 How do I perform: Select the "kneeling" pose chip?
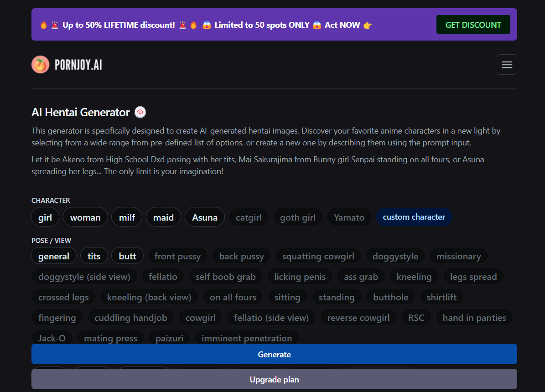[414, 277]
